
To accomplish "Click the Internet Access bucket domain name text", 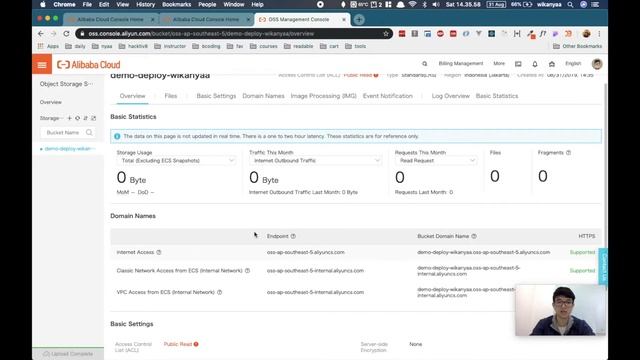I will pos(483,252).
